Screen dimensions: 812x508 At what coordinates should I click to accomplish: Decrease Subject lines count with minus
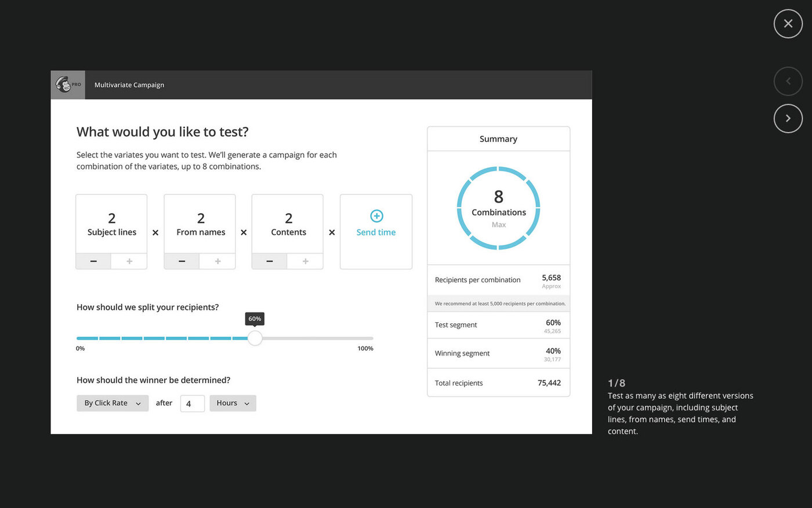[93, 261]
